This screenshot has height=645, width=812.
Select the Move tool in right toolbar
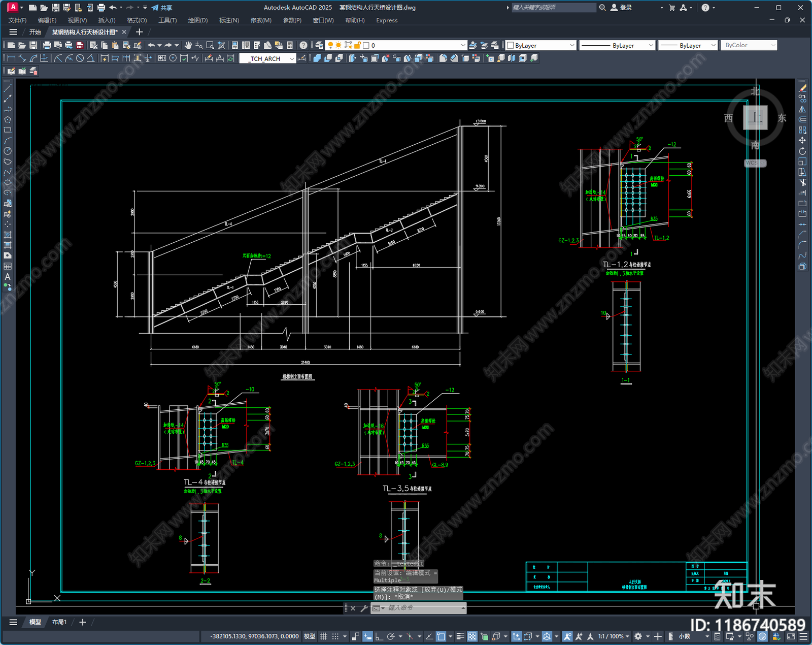(802, 140)
